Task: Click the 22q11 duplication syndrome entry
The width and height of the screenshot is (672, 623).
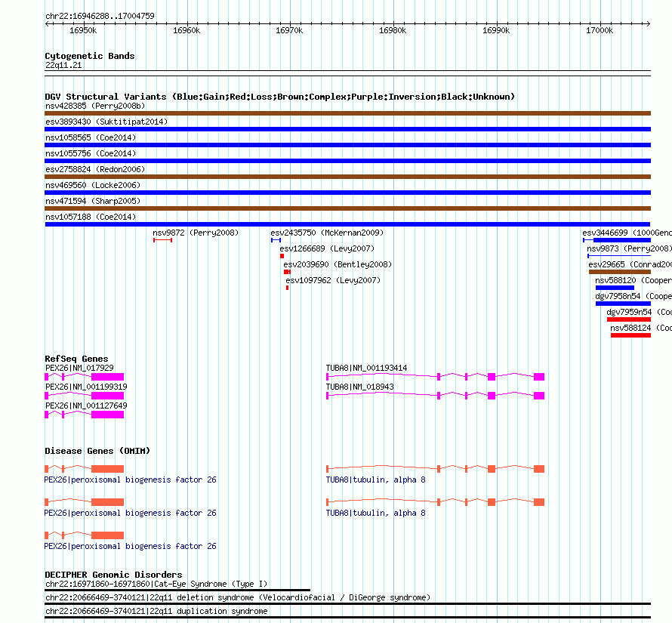Action: (156, 612)
